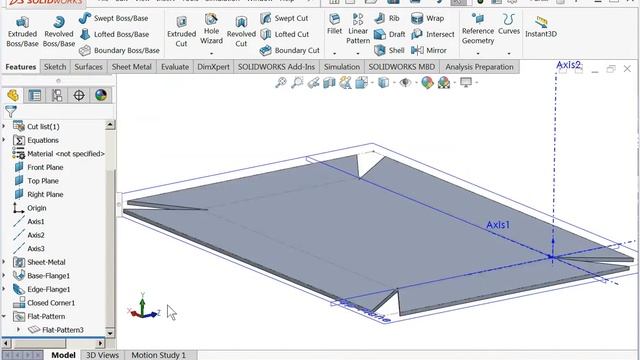Open the Motion Study 1 tab
The image size is (640, 360).
(x=158, y=355)
